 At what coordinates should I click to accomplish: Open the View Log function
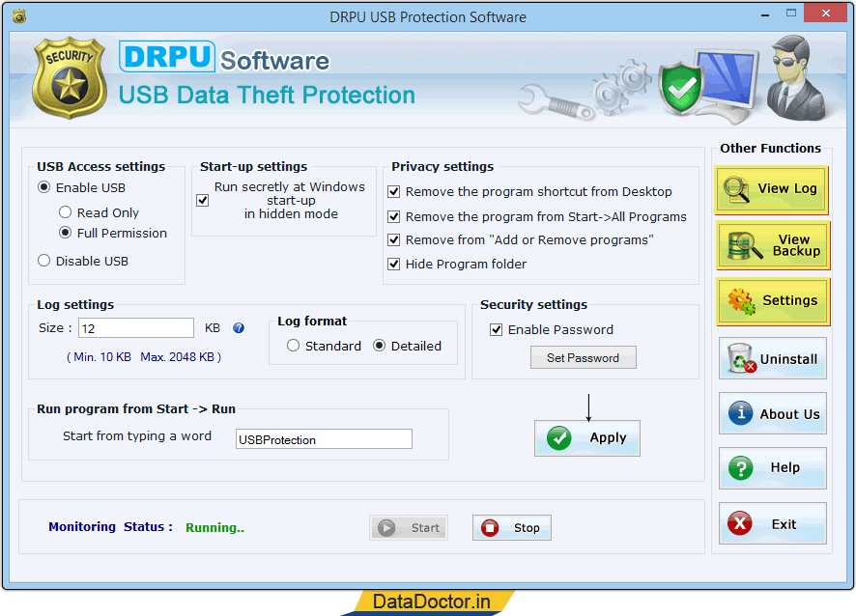(x=772, y=189)
